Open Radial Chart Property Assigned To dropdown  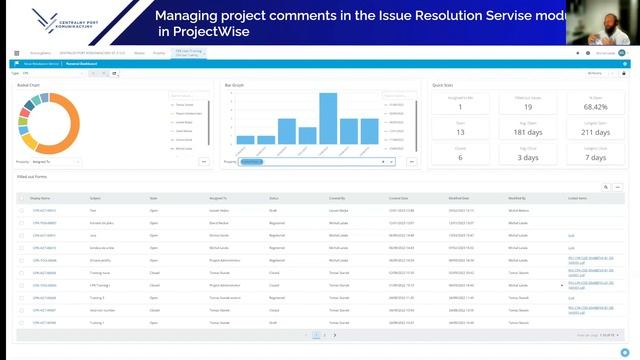pos(56,162)
